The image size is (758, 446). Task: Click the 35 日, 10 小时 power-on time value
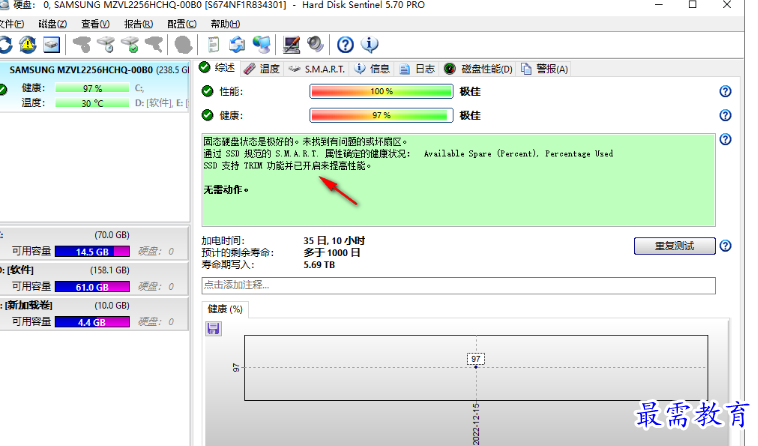pyautogui.click(x=334, y=241)
